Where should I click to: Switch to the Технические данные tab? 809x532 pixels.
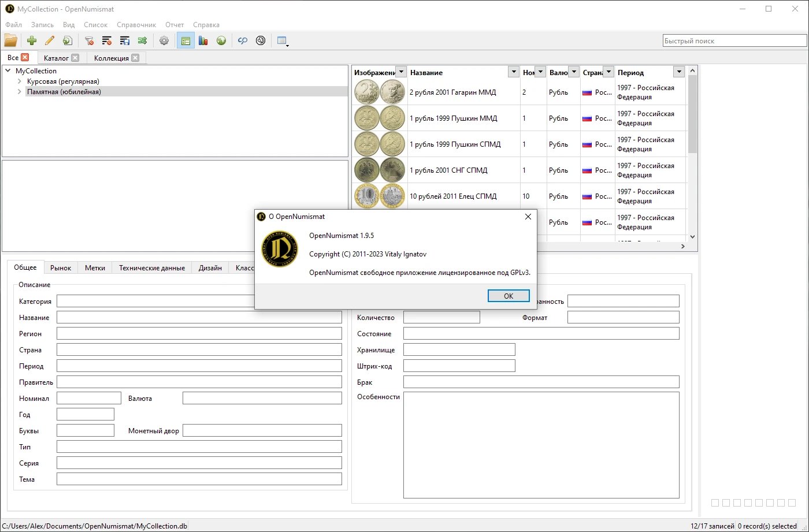click(x=152, y=267)
